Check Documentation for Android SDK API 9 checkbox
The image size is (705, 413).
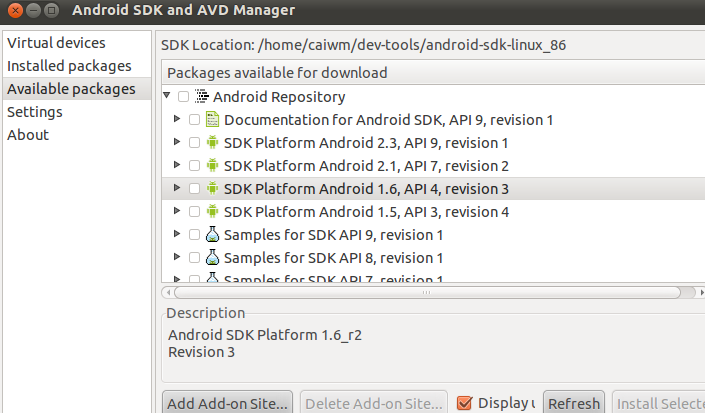point(194,120)
